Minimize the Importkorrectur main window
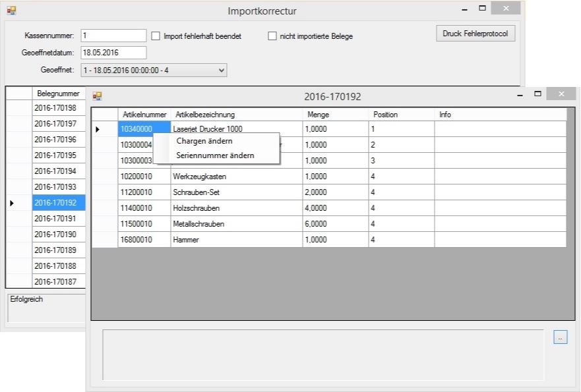Image resolution: width=581 pixels, height=392 pixels. 465,9
